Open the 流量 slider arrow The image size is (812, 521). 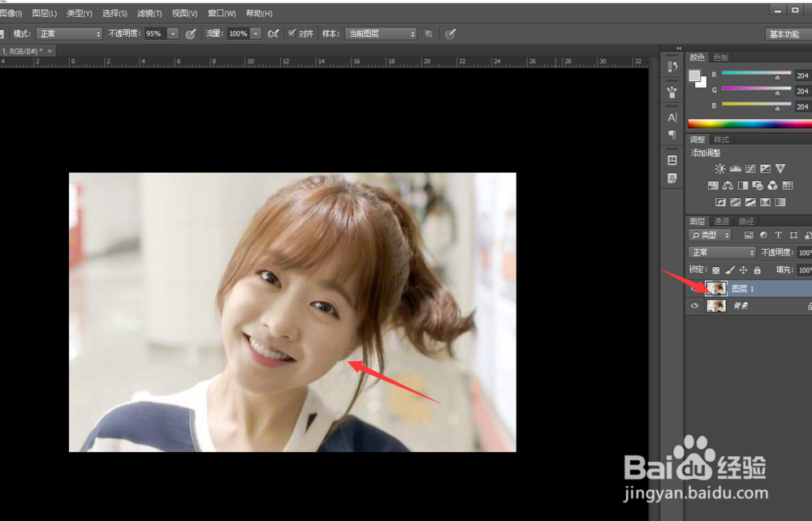point(256,33)
